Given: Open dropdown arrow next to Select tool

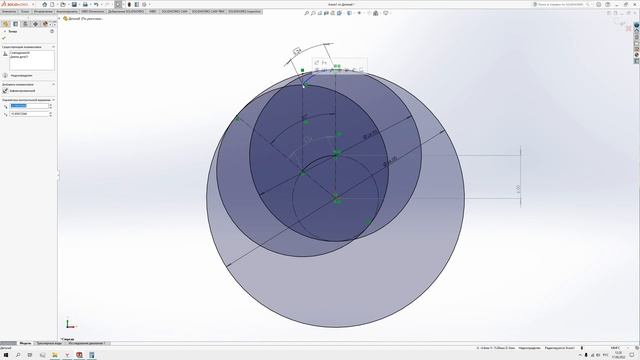Looking at the screenshot, I should click(123, 4).
